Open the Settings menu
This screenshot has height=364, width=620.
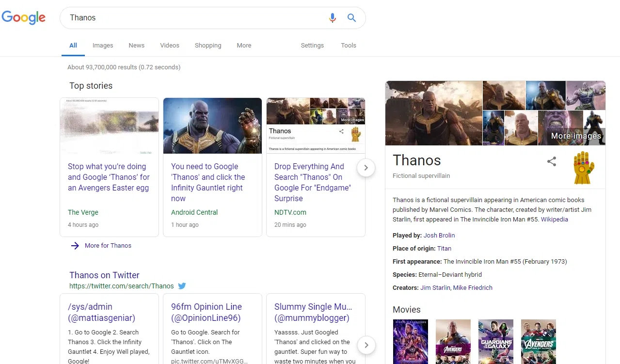[312, 46]
